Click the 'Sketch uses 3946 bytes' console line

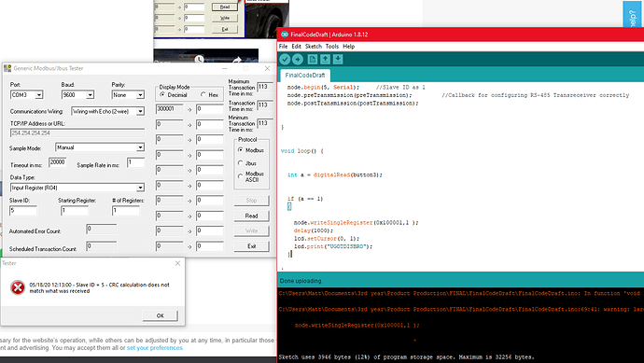point(406,356)
